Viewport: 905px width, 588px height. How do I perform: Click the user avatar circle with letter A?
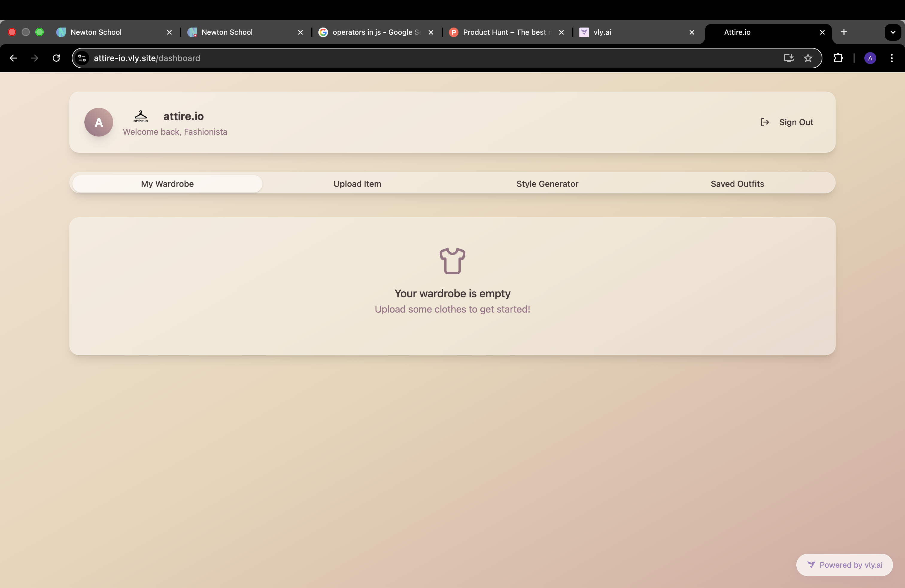98,122
